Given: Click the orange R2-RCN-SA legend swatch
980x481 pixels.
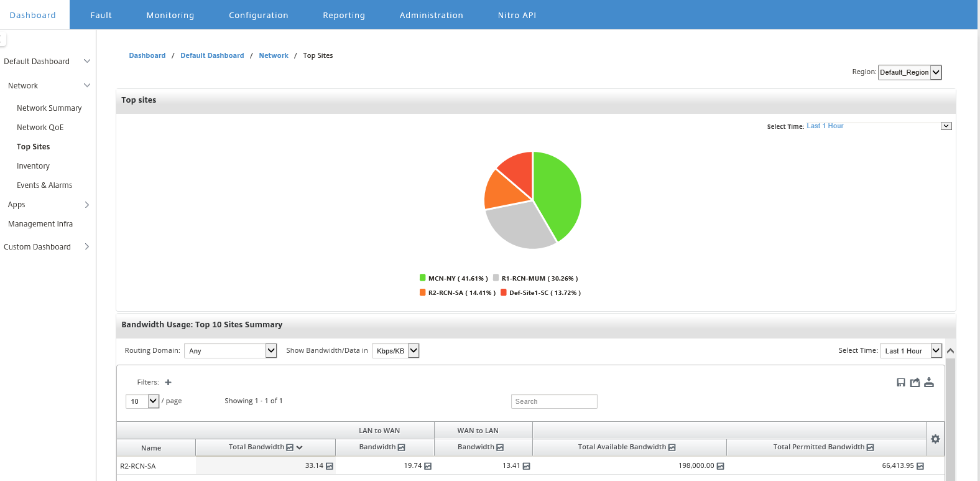Looking at the screenshot, I should pyautogui.click(x=423, y=292).
